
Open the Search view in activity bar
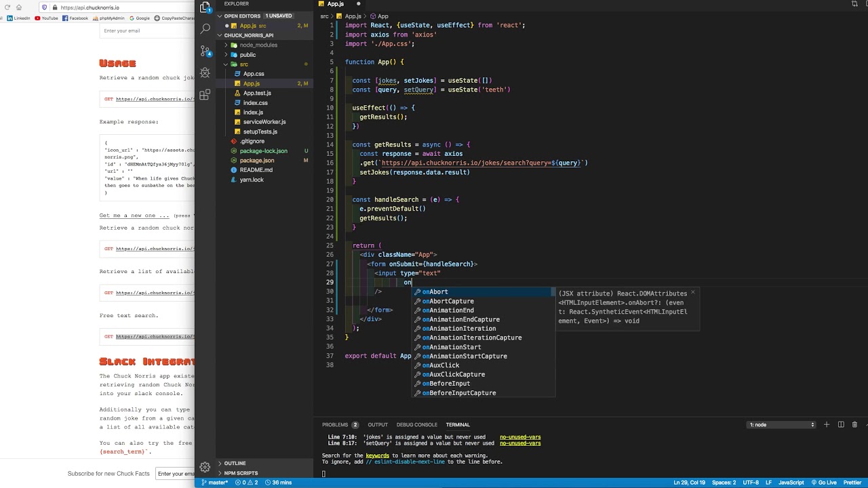click(205, 29)
